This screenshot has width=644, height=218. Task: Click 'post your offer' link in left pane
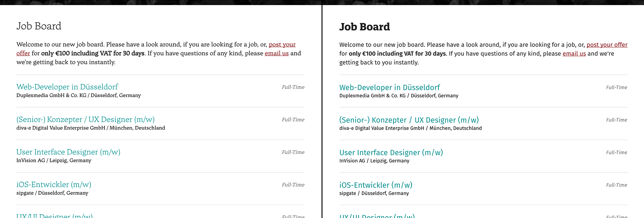pos(282,45)
